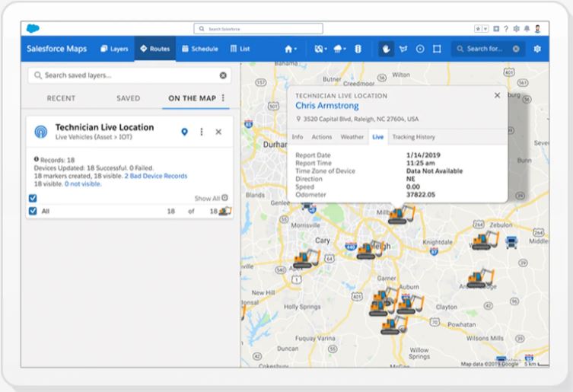Image resolution: width=573 pixels, height=392 pixels.
Task: Toggle the select-all checkbox above 'All' row
Action: [x=33, y=198]
